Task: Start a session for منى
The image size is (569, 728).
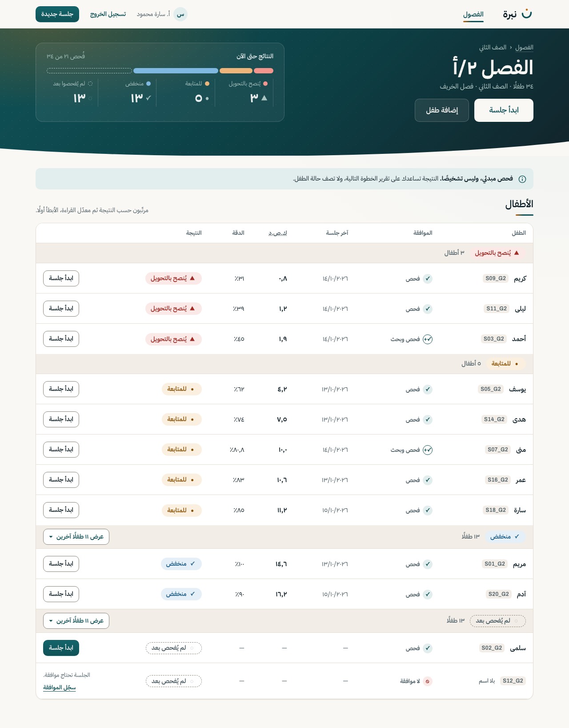Action: click(x=61, y=450)
